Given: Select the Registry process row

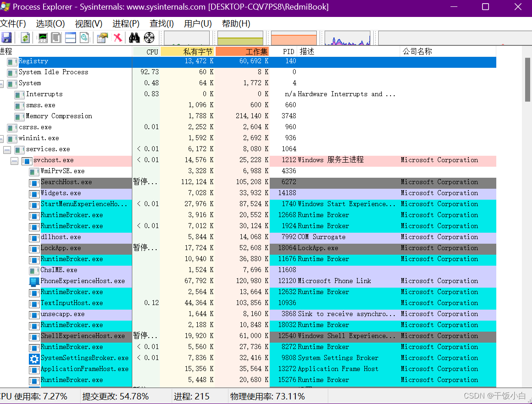Looking at the screenshot, I should pyautogui.click(x=248, y=61).
